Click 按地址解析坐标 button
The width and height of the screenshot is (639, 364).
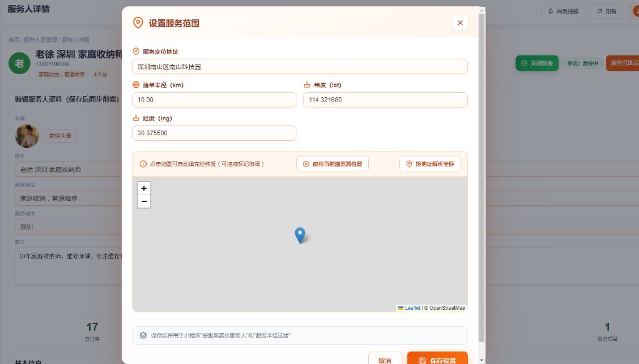coord(431,164)
